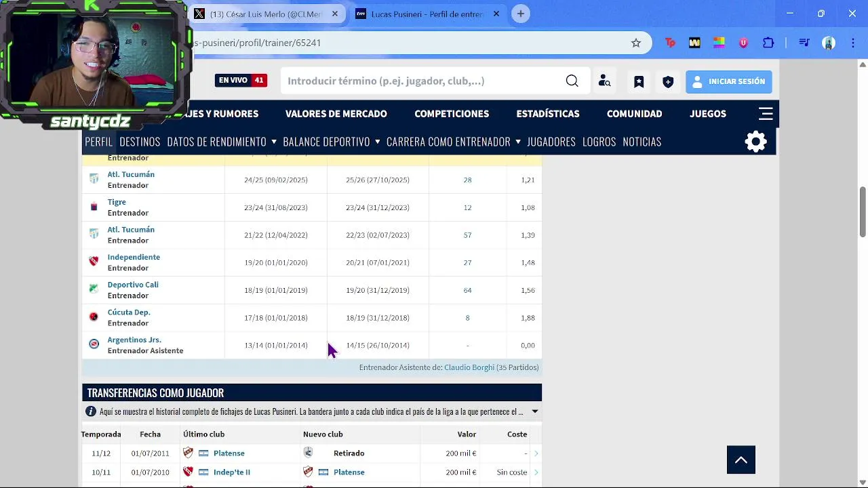
Task: Open the Noticias tab
Action: pos(642,142)
